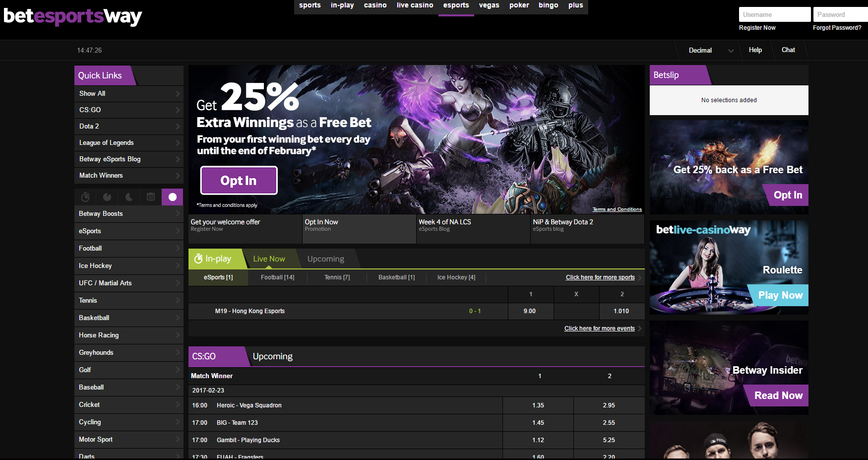Open the Match Winners quick link
The width and height of the screenshot is (868, 460).
[129, 176]
